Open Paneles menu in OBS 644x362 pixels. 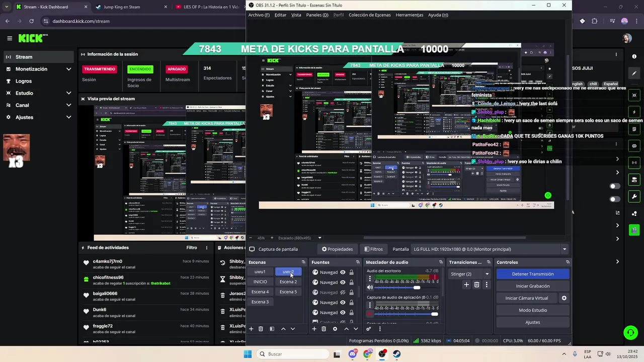(x=317, y=15)
